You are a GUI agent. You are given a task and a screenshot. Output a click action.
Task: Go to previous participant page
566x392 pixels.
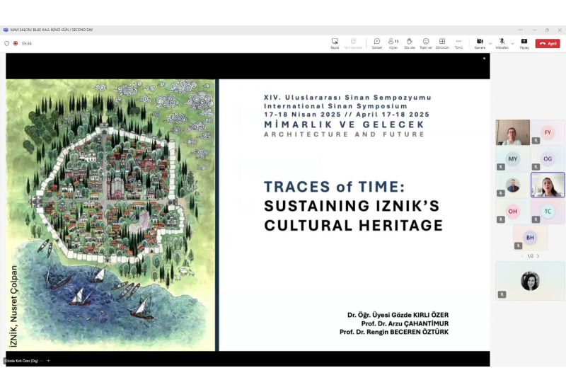click(522, 256)
